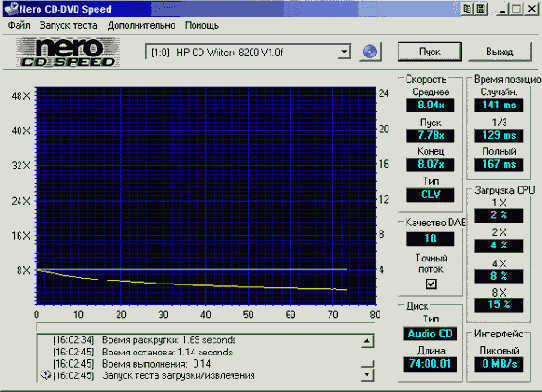Click the Nero CD Speed logo

coord(68,52)
